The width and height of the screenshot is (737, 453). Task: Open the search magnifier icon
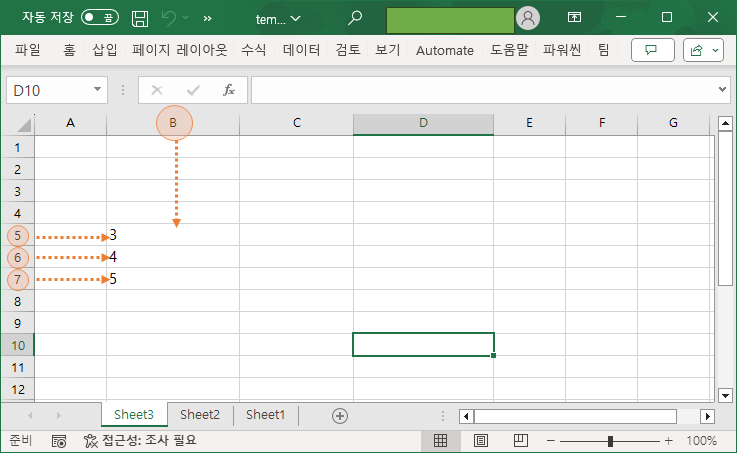click(355, 18)
